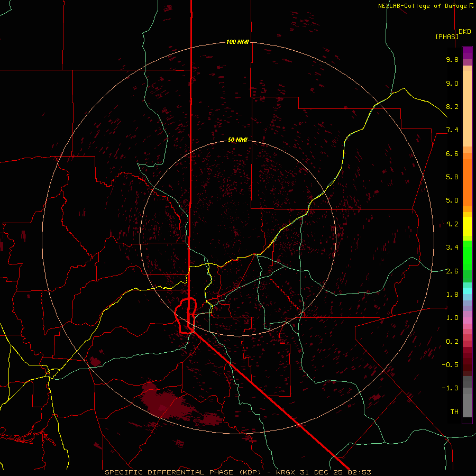Click the 5.0 value on the color scale

pos(452,200)
